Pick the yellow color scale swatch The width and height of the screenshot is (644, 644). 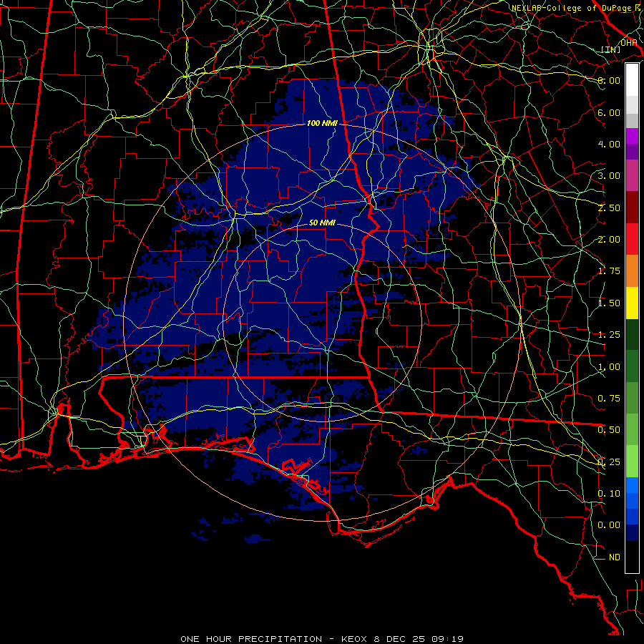(632, 303)
